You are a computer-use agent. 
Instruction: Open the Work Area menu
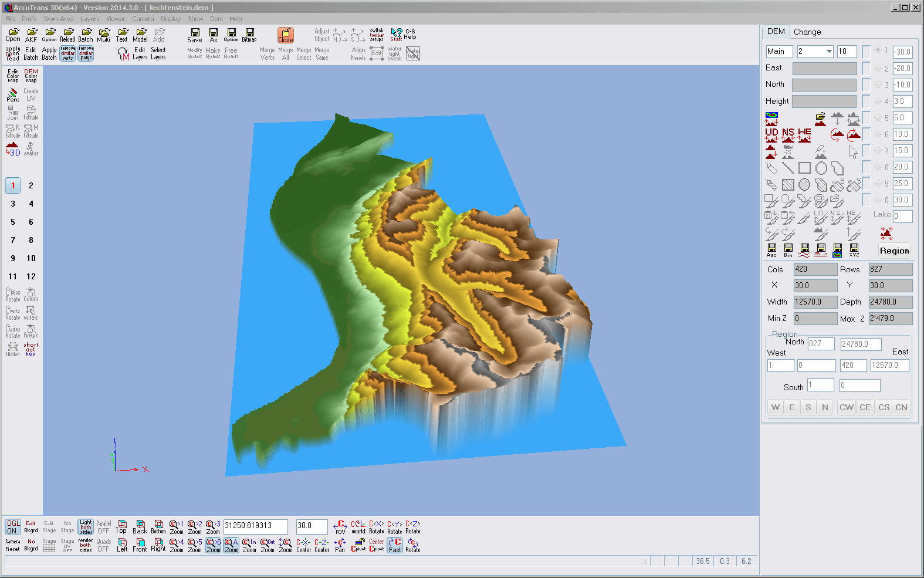(x=59, y=19)
